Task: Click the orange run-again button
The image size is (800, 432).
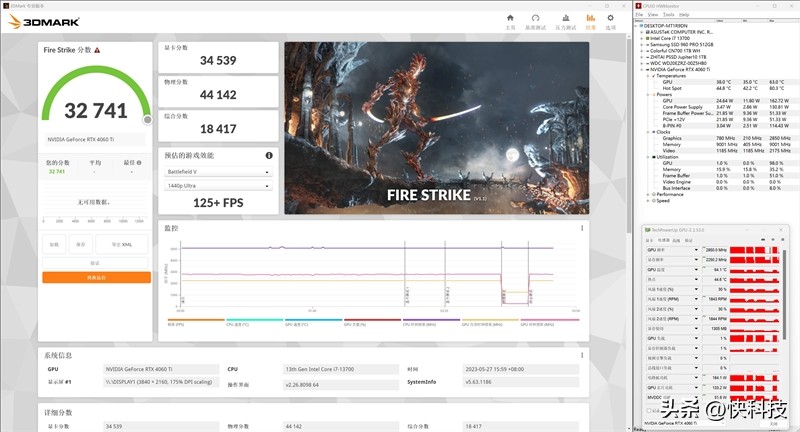Action: [96, 277]
